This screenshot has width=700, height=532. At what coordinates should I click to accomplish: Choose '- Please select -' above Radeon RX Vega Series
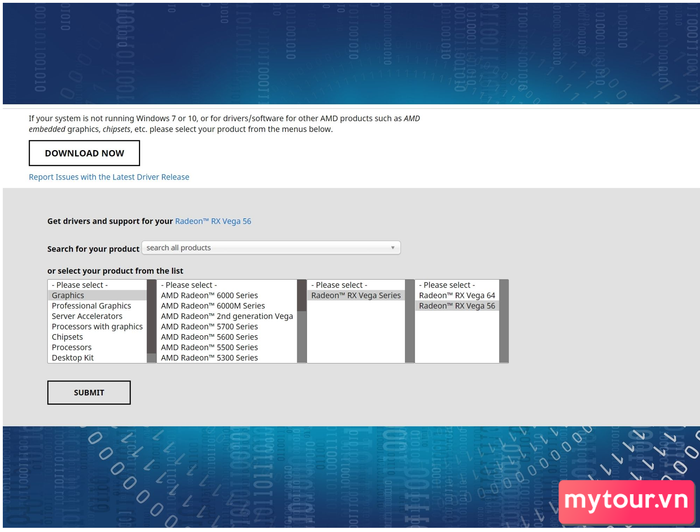coord(356,285)
